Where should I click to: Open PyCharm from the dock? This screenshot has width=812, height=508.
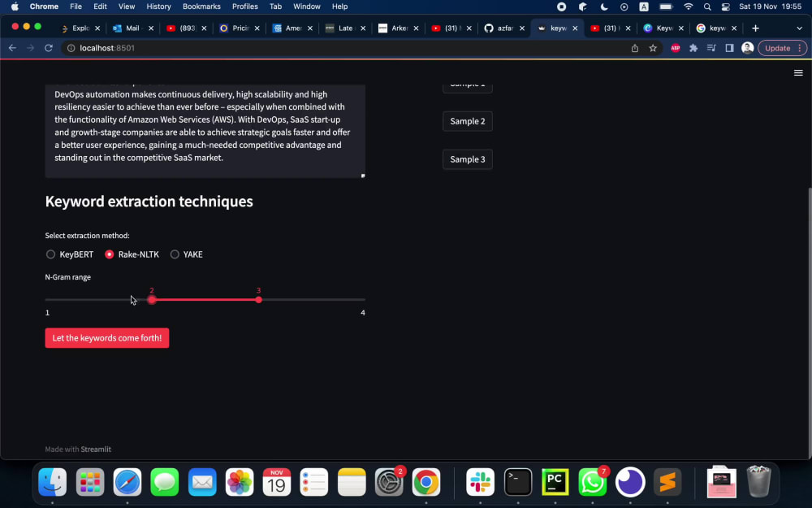point(555,481)
